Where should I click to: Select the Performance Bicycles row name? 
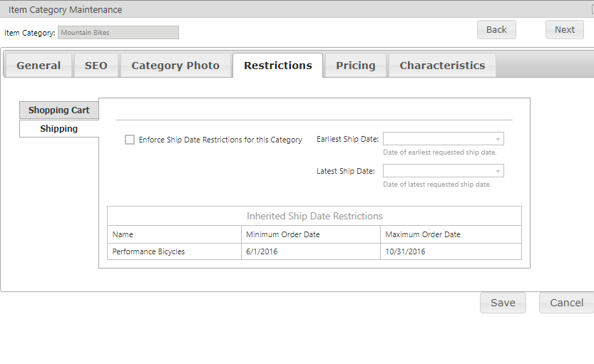(148, 251)
